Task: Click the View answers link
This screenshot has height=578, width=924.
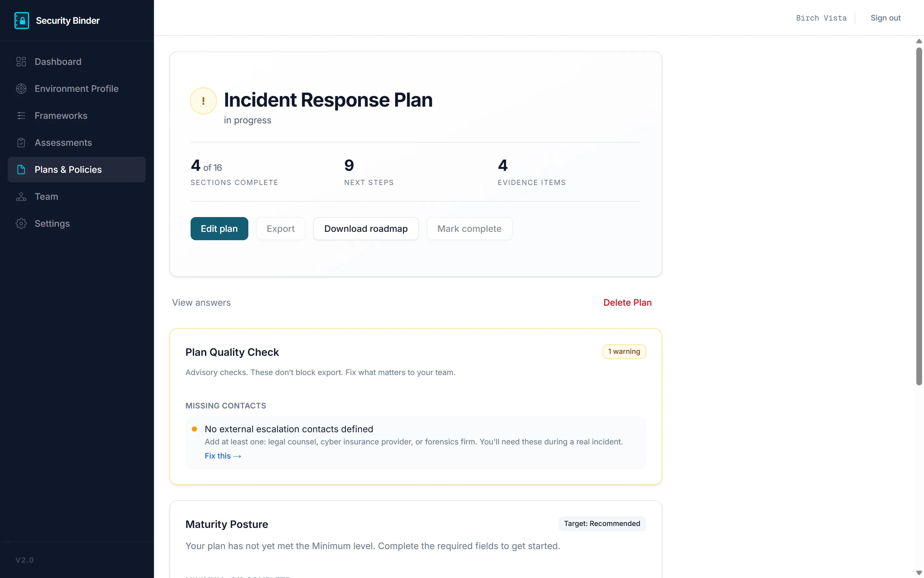Action: click(201, 302)
